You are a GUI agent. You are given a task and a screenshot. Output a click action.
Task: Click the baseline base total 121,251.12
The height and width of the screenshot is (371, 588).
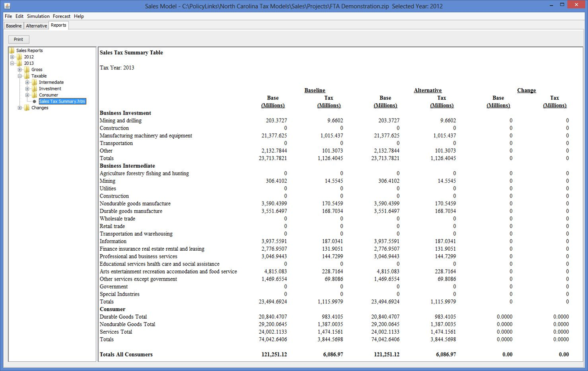(274, 354)
